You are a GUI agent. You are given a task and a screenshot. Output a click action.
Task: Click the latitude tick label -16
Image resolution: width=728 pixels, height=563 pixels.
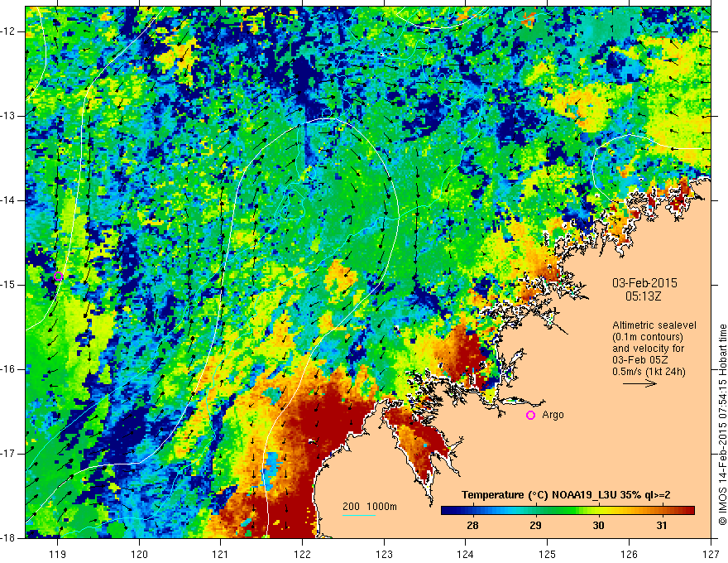coord(9,368)
